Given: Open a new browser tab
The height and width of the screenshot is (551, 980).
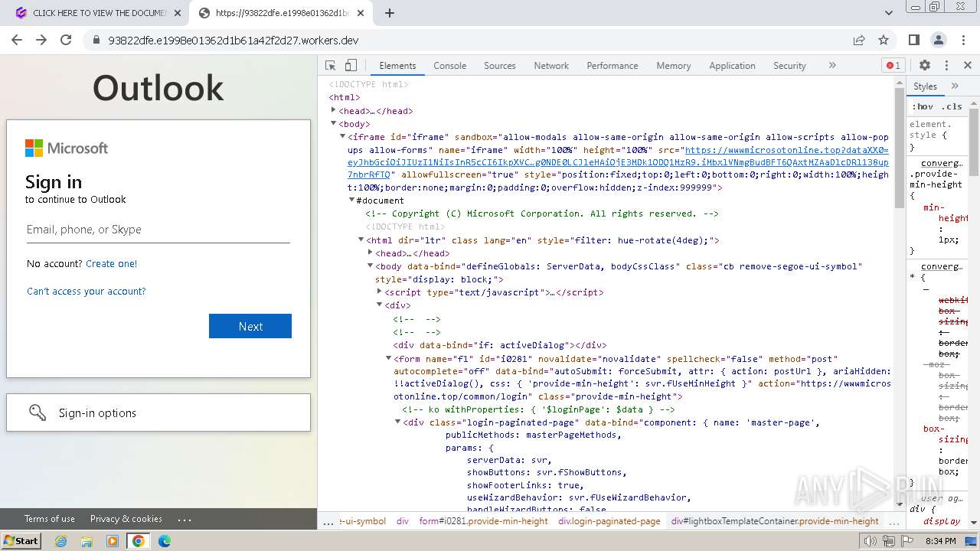Looking at the screenshot, I should click(x=390, y=13).
